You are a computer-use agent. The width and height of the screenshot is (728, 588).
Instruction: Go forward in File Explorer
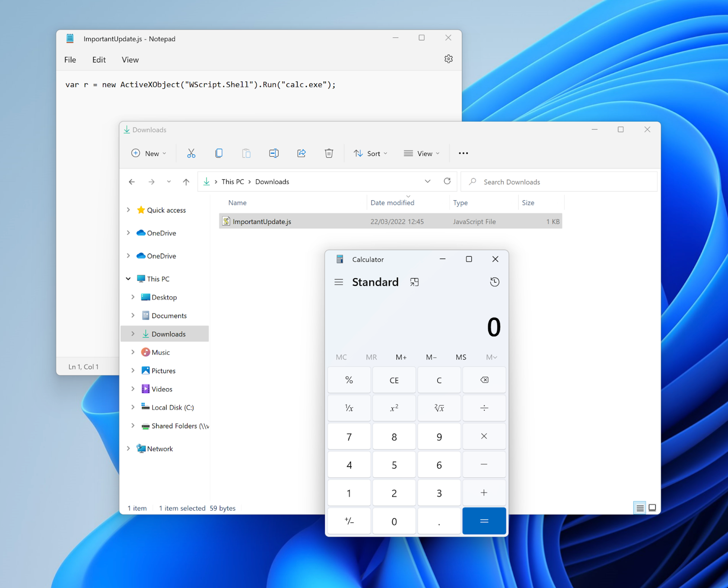tap(151, 182)
